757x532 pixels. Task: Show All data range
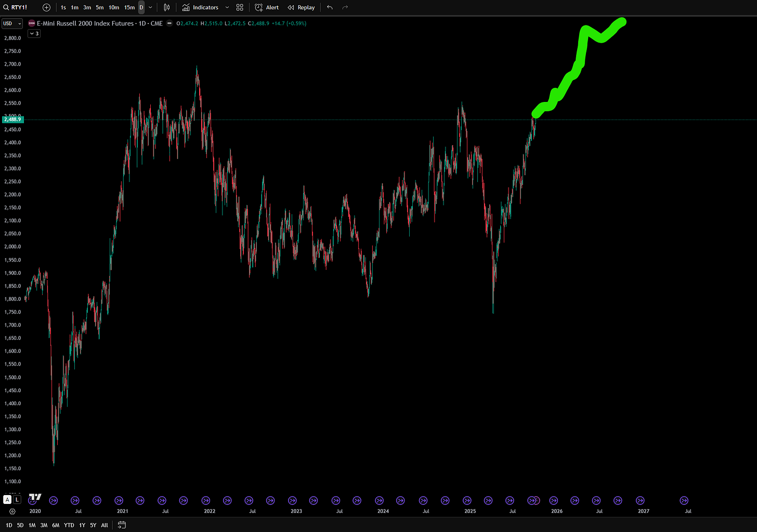(105, 525)
